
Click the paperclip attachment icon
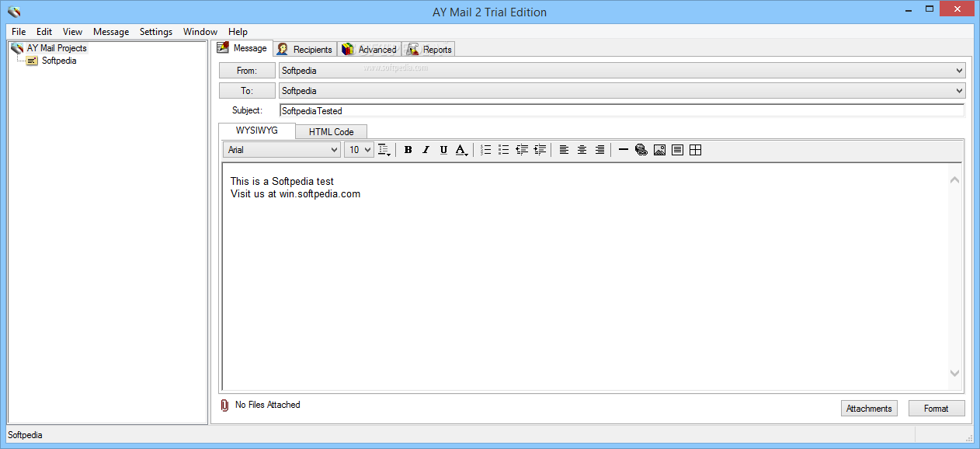click(225, 405)
